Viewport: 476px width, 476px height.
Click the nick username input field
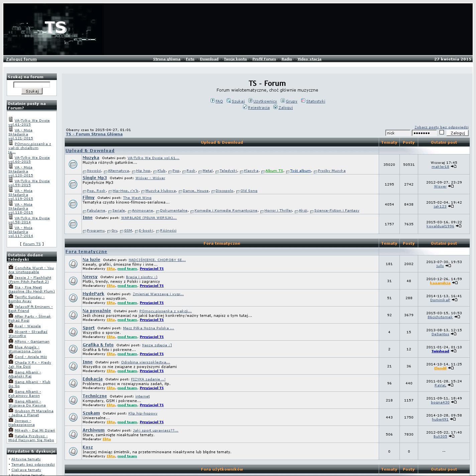click(397, 133)
